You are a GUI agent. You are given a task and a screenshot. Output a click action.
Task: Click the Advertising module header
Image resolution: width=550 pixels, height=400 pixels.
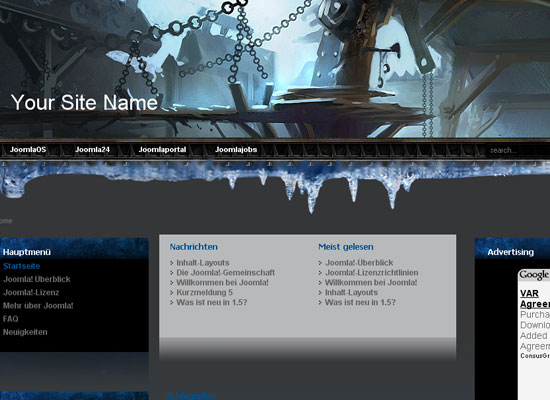click(x=512, y=249)
